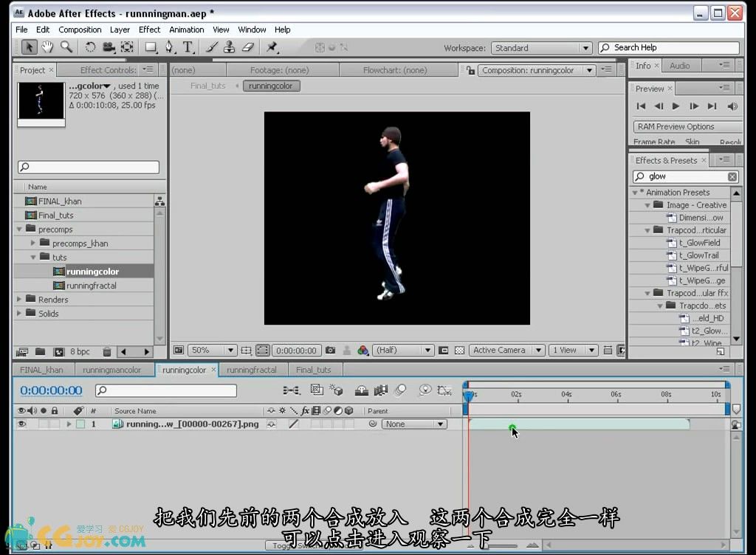The image size is (756, 555).
Task: Click the Play button in Preview panel
Action: [x=676, y=106]
